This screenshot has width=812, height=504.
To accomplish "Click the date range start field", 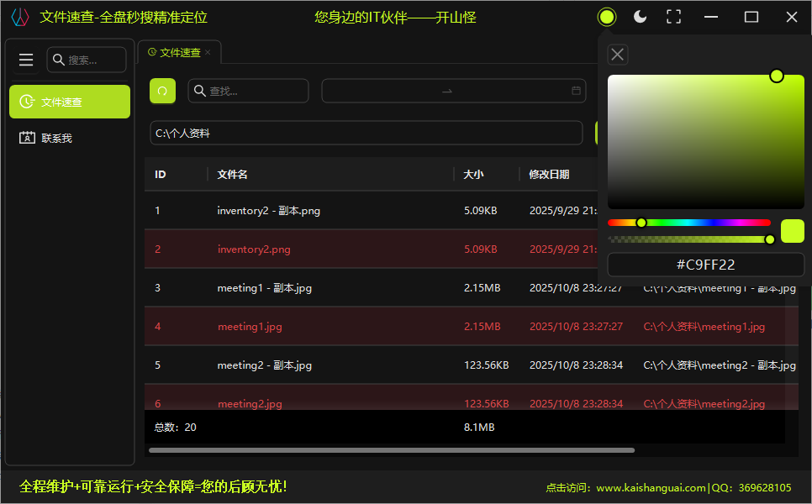I will tap(382, 91).
